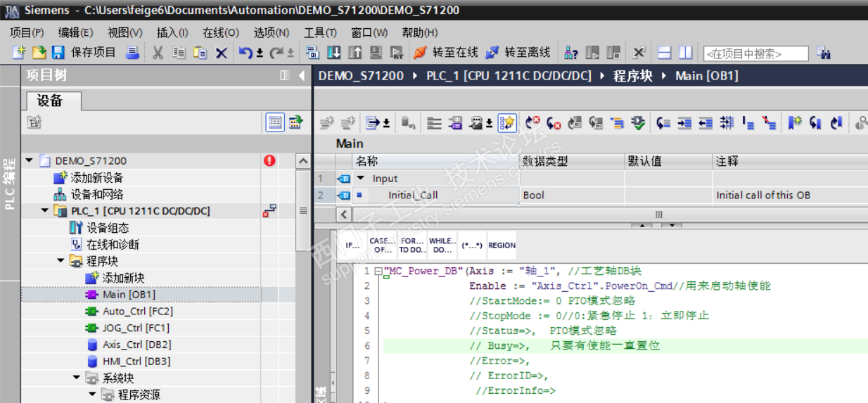Viewport: 868px width, 403px height.
Task: Open the 在线(O) menu
Action: pos(221,33)
